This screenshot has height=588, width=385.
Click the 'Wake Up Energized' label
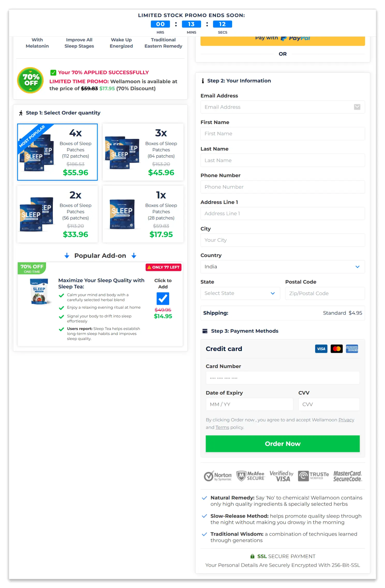pyautogui.click(x=121, y=43)
